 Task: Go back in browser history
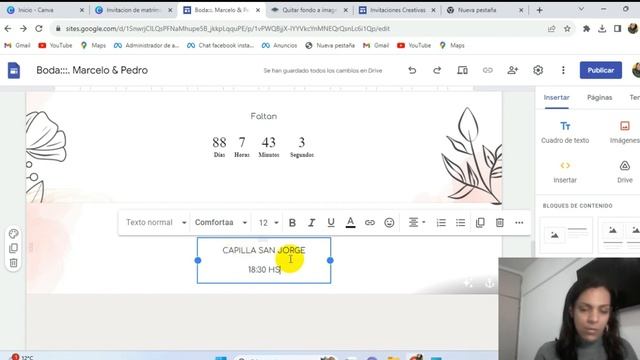pyautogui.click(x=8, y=29)
